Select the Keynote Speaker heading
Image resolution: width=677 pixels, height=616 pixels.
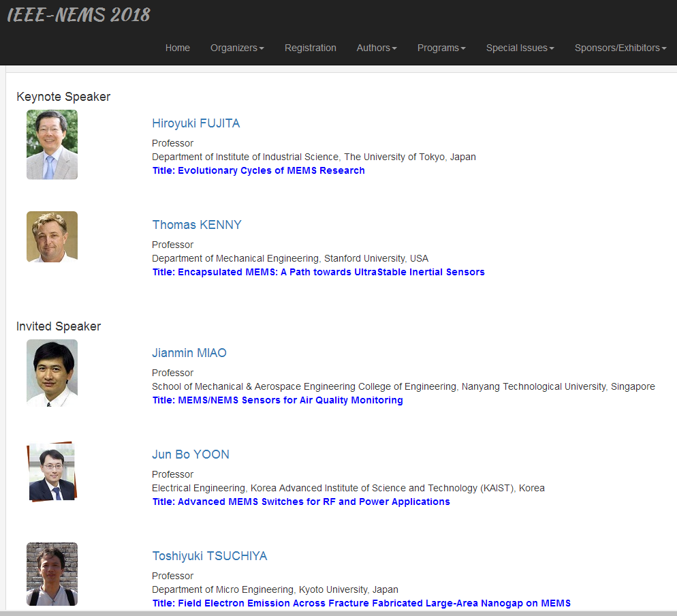[63, 97]
